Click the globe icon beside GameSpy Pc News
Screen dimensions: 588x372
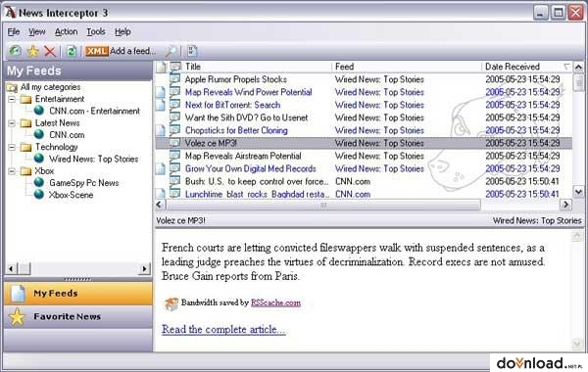[x=39, y=182]
